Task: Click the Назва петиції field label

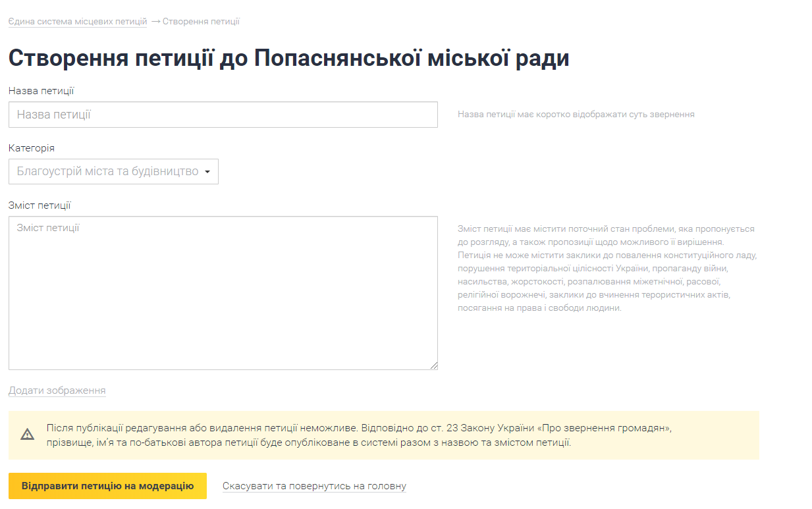Action: [41, 91]
